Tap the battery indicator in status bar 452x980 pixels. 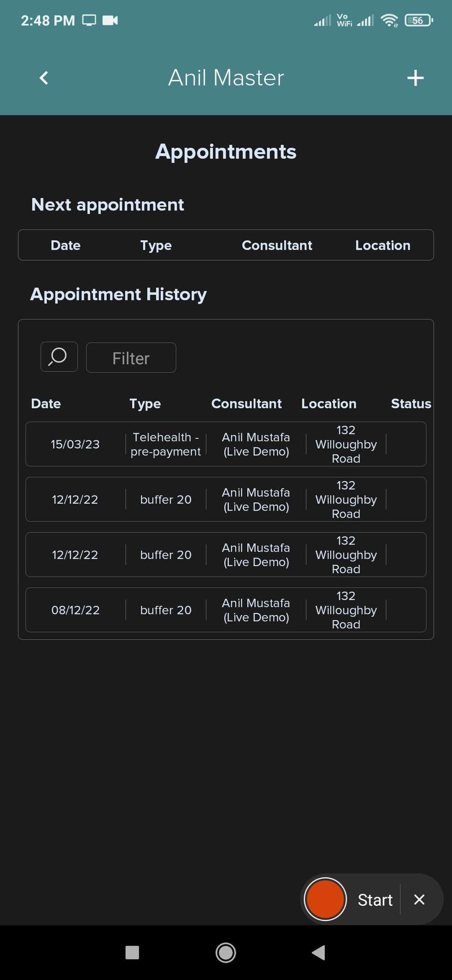[x=419, y=21]
